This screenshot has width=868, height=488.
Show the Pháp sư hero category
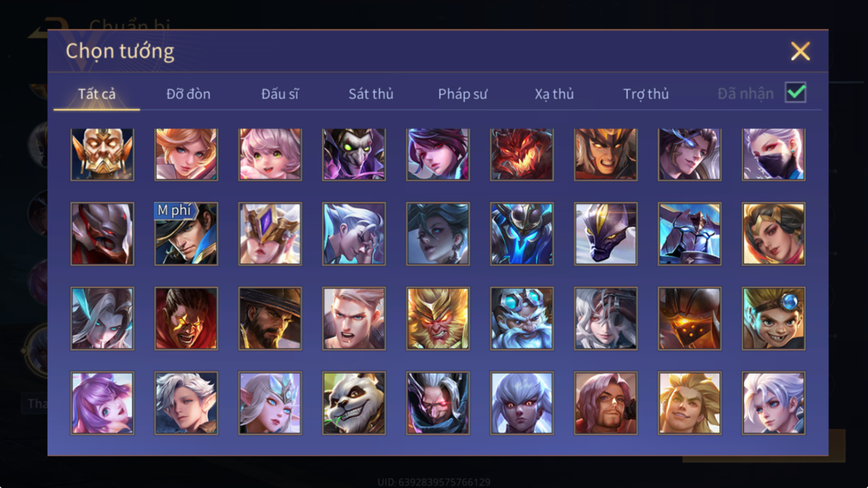[x=463, y=94]
